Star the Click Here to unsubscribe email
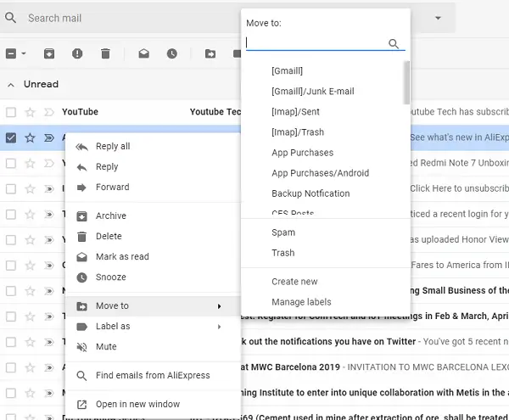Viewport: 509px width, 420px height. coord(31,189)
